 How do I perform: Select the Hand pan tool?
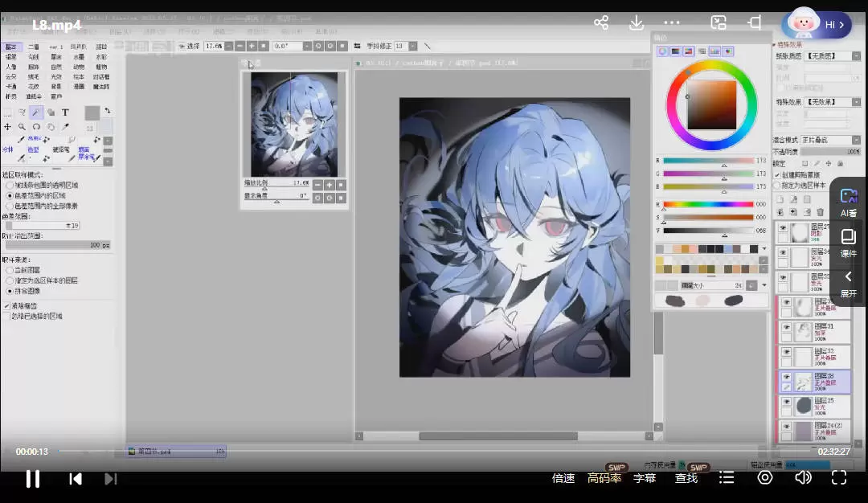tap(51, 127)
